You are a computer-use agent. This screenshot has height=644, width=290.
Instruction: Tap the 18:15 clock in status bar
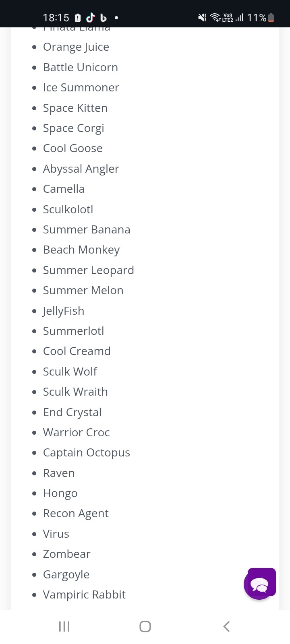click(x=56, y=18)
